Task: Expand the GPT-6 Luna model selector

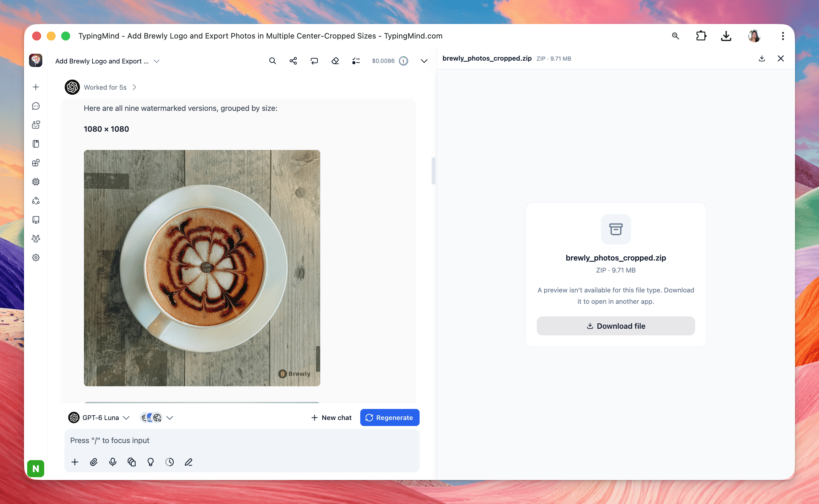Action: tap(99, 417)
